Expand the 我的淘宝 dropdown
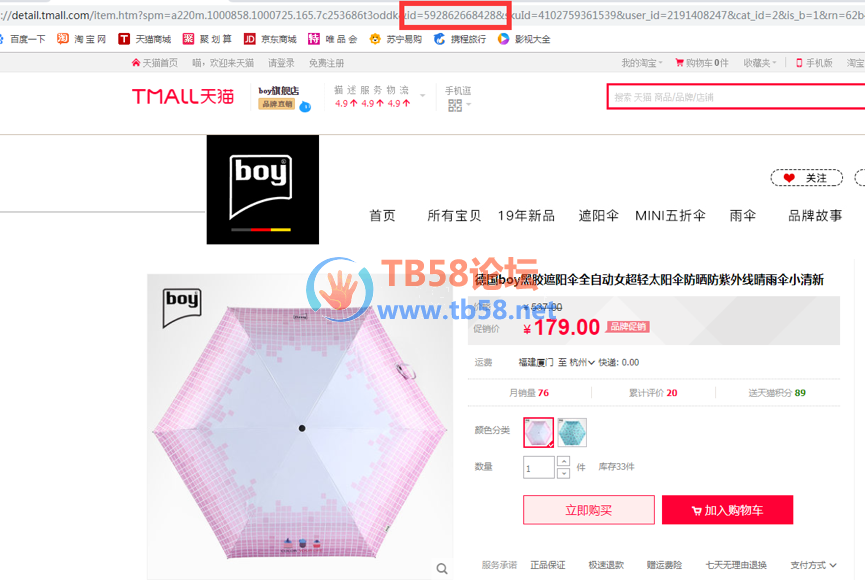The height and width of the screenshot is (580, 865). [642, 63]
